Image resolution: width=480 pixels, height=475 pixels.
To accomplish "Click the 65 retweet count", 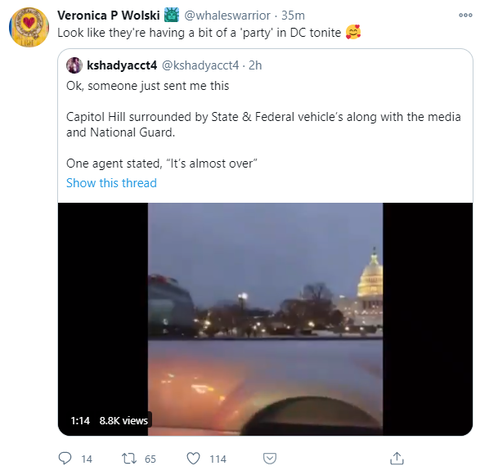I will pyautogui.click(x=150, y=459).
